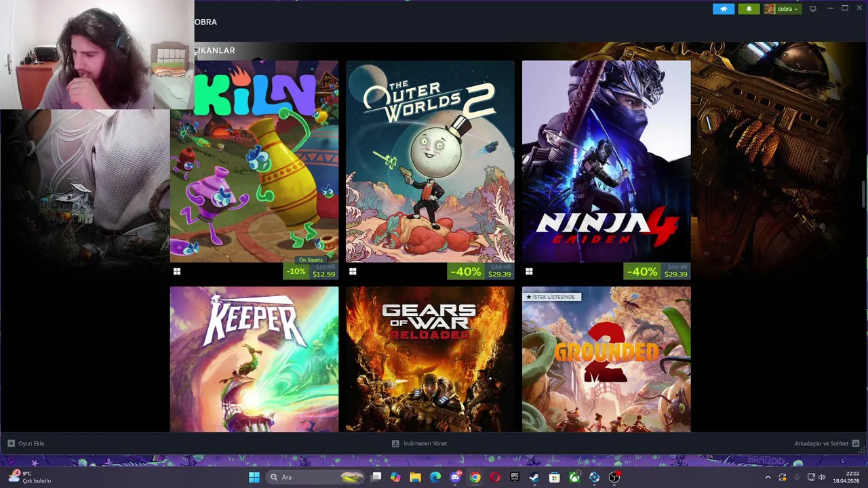Viewport: 868px width, 488px height.
Task: Open Gears of War Reloaded capsule
Action: (430, 359)
